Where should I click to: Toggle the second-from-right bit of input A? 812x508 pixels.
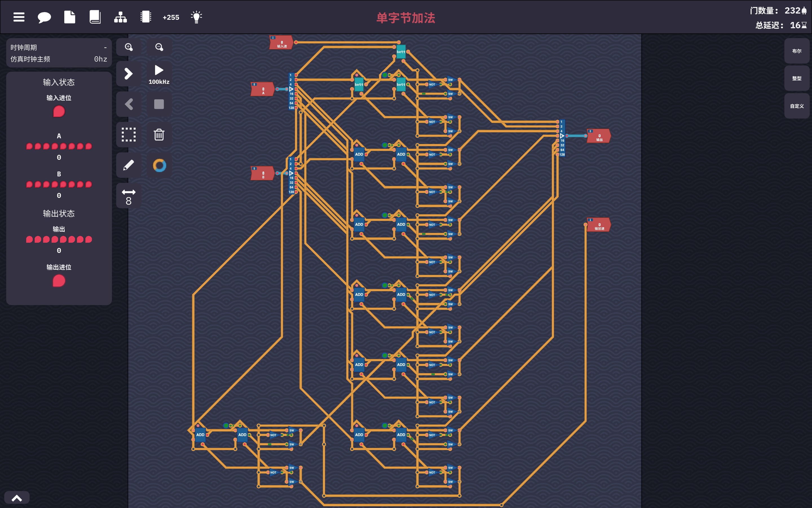click(x=80, y=146)
